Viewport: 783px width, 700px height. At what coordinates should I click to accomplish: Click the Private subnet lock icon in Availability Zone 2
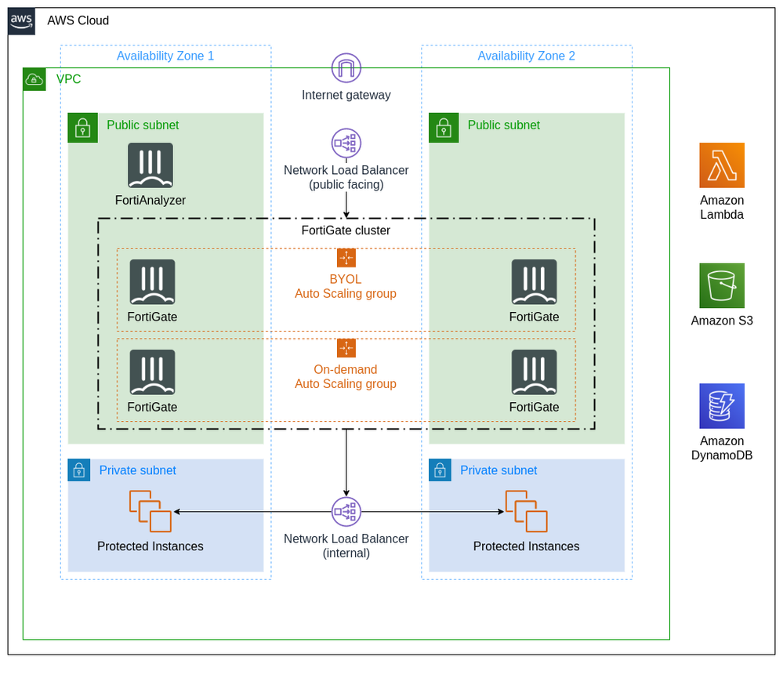(x=440, y=470)
